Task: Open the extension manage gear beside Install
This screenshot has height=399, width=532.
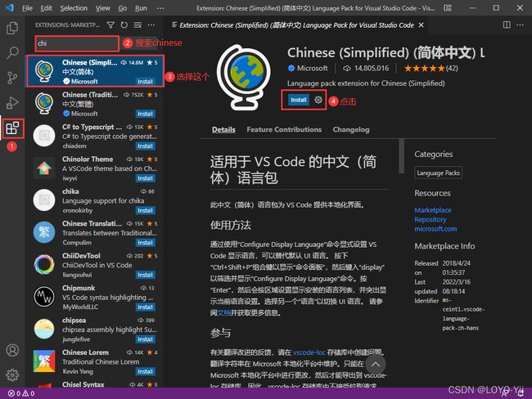Action: coord(318,100)
